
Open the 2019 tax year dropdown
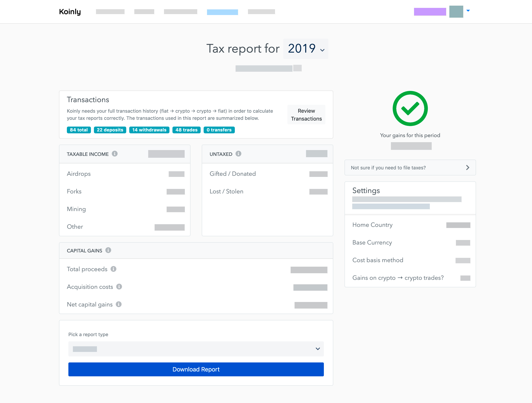point(306,49)
